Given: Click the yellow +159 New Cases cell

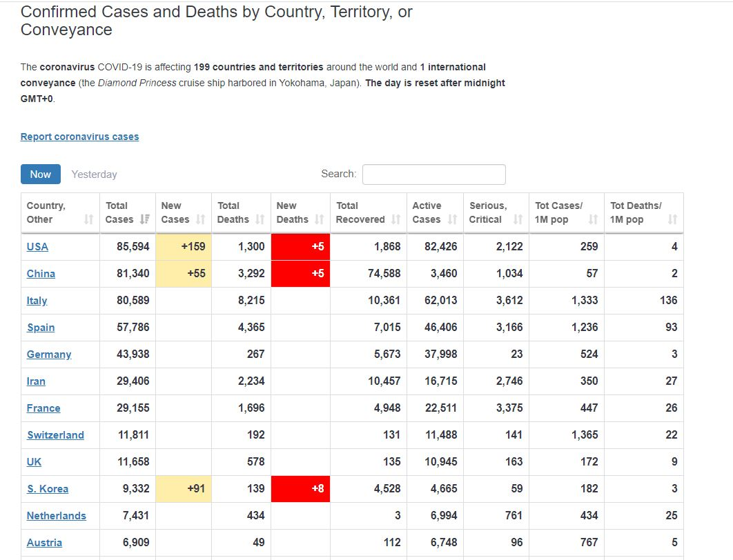Looking at the screenshot, I should point(184,246).
